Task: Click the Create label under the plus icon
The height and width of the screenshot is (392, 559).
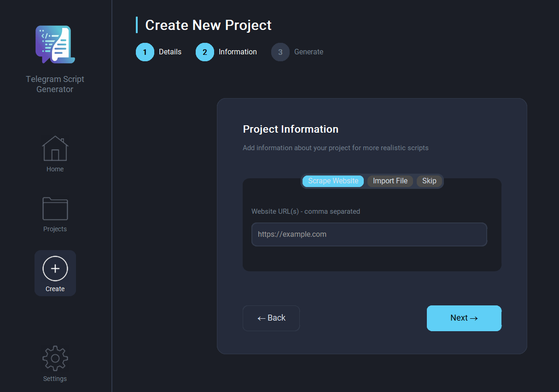Action: point(55,289)
